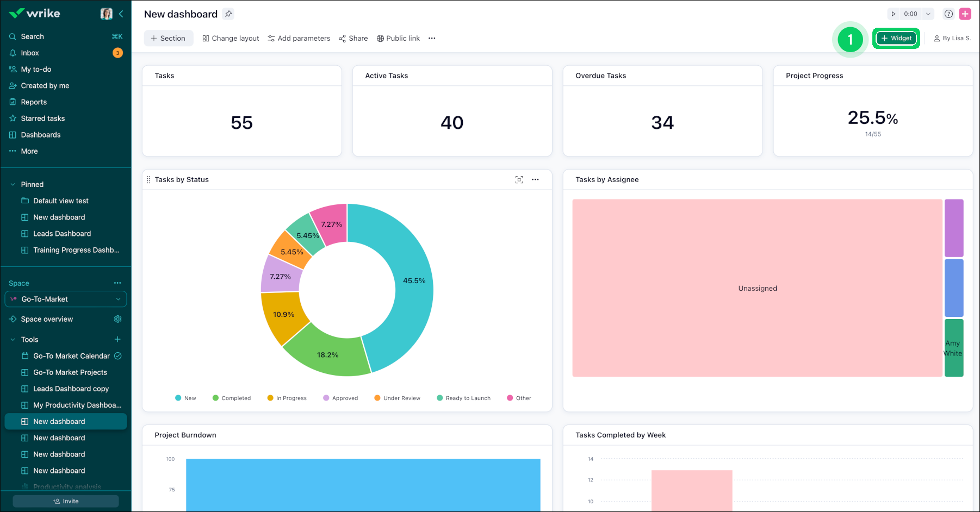The image size is (980, 512).
Task: Pin the New dashboard title
Action: pos(228,14)
